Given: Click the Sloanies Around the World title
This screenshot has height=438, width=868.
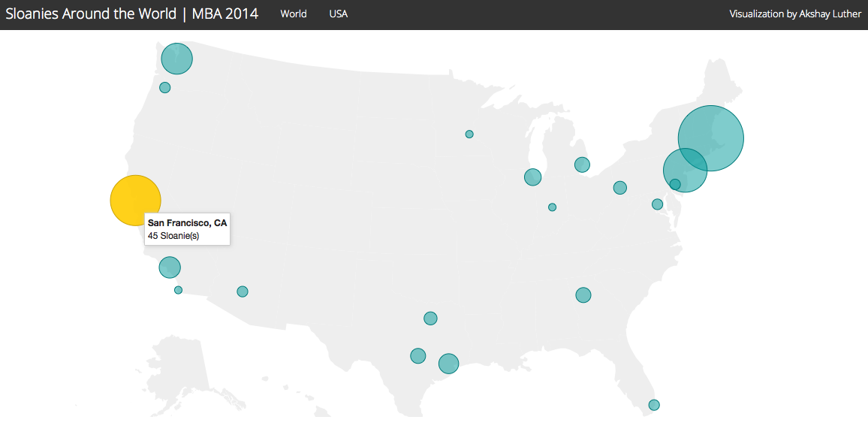Looking at the screenshot, I should pos(131,14).
